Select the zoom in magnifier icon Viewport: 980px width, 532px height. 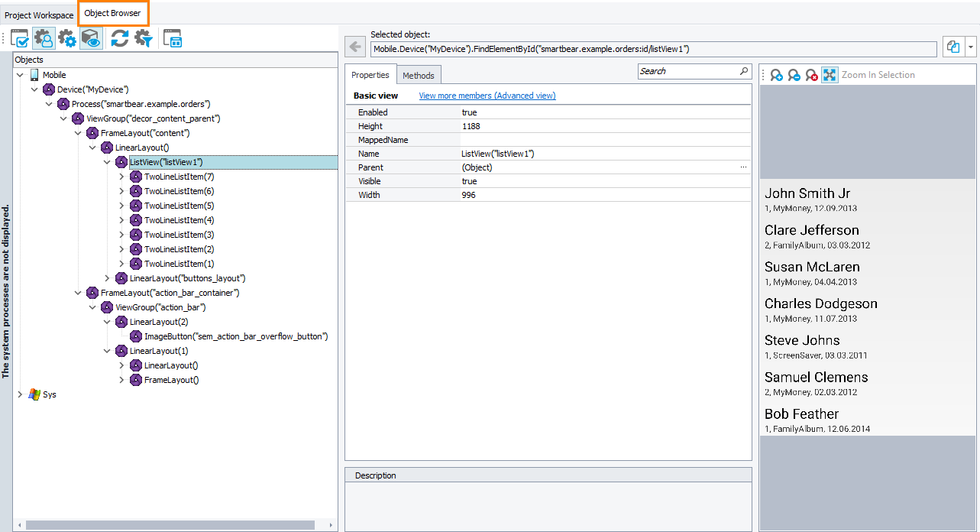click(x=775, y=75)
